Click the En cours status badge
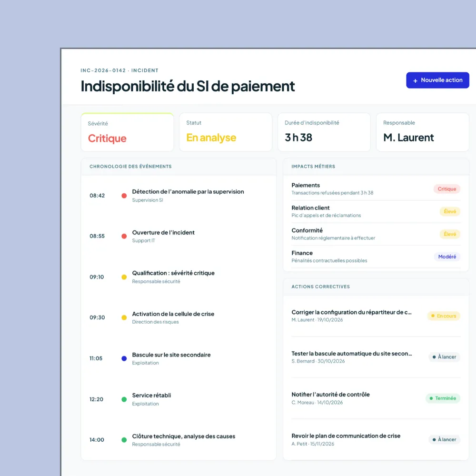 pos(444,316)
